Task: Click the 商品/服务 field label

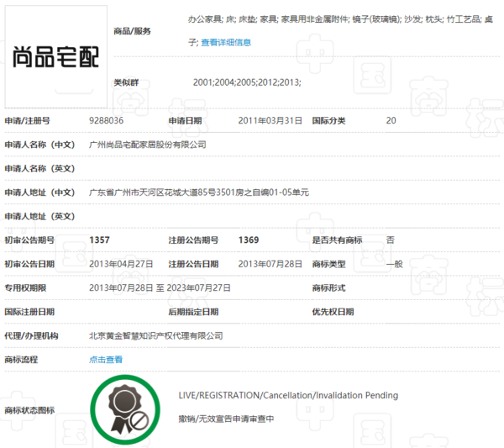Action: coord(132,31)
